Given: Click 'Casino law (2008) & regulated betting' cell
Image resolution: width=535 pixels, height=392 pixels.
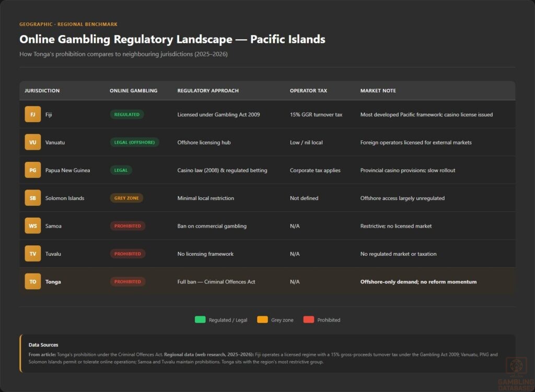Looking at the screenshot, I should 222,170.
